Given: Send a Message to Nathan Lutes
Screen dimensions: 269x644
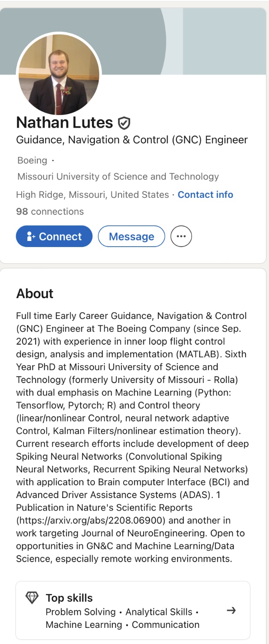Looking at the screenshot, I should [x=131, y=237].
